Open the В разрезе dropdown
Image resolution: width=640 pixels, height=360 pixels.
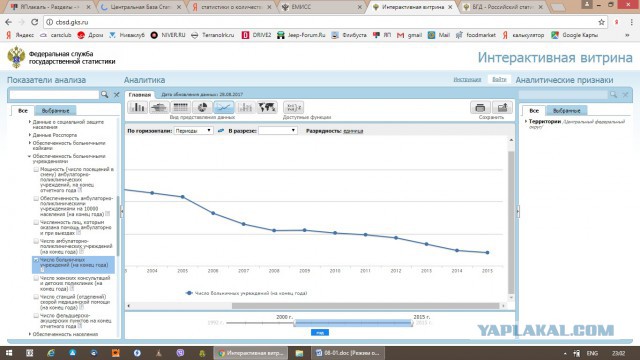pos(278,131)
